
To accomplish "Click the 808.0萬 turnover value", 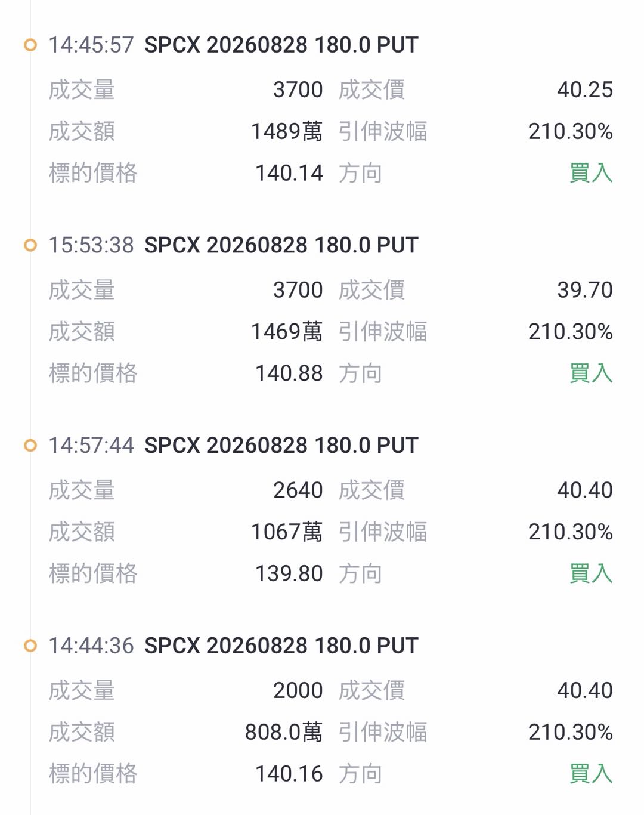I will 284,732.
